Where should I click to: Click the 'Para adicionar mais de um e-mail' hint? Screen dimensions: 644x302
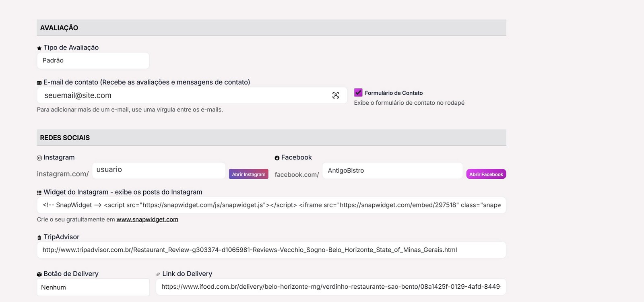click(130, 110)
